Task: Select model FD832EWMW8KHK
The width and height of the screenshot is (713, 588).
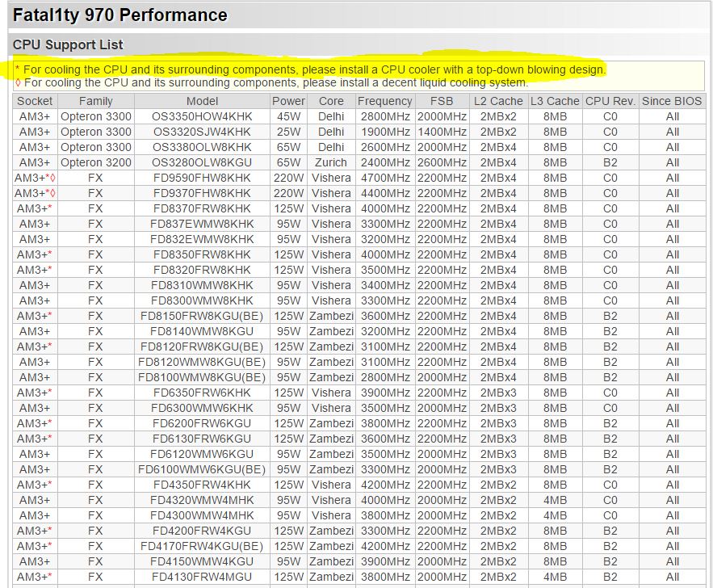Action: coord(202,239)
